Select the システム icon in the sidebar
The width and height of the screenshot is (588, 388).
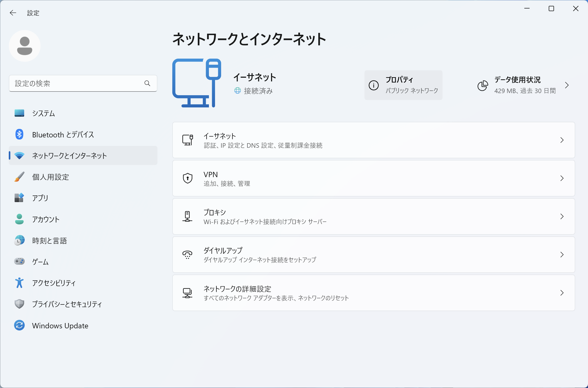coord(19,113)
